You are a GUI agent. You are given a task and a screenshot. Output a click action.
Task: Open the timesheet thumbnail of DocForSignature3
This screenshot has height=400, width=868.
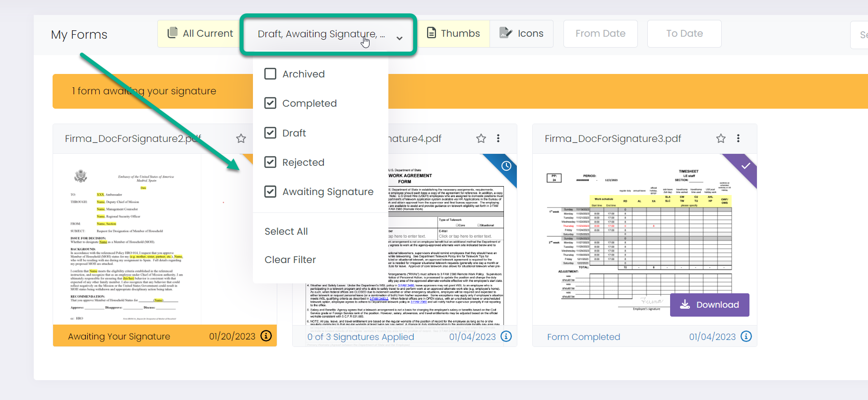644,239
